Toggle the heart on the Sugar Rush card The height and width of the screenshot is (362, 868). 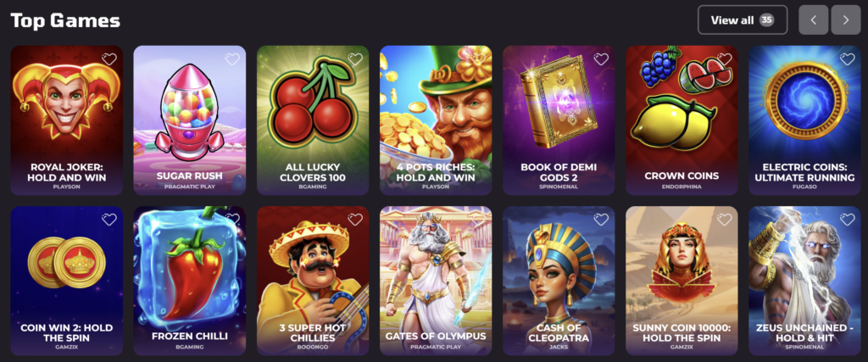tap(232, 59)
